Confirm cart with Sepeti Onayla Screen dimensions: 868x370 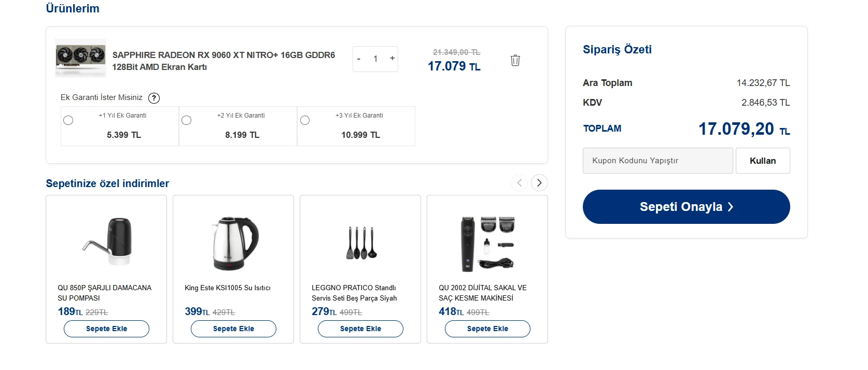point(686,207)
